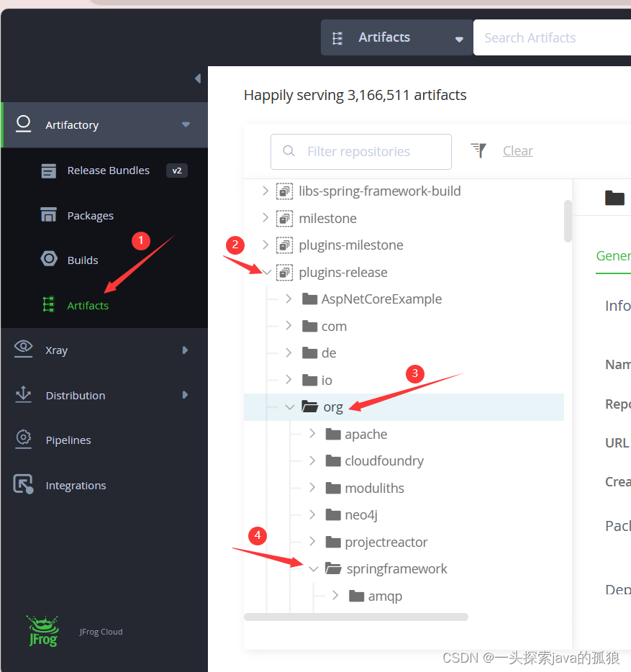Click the folder icon in details panel header

pos(614,198)
